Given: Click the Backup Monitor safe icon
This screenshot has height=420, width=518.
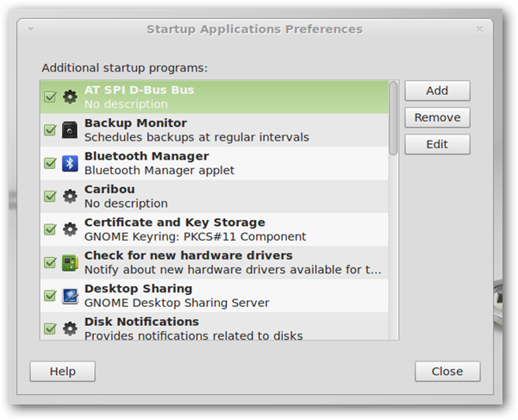Looking at the screenshot, I should [70, 130].
